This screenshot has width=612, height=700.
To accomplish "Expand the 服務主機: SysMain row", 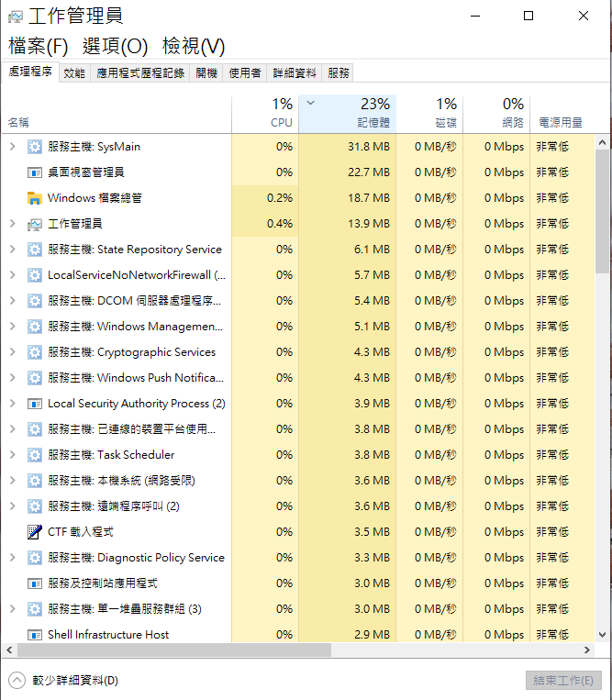I will pos(13,147).
